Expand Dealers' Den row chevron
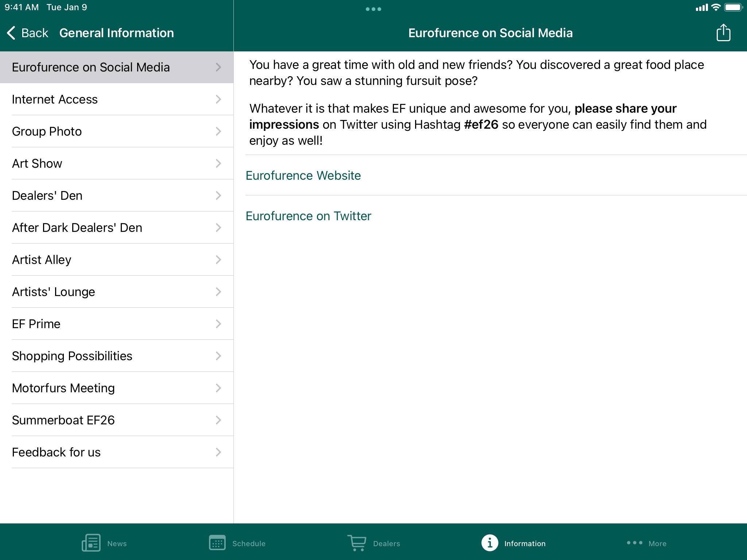 point(218,195)
